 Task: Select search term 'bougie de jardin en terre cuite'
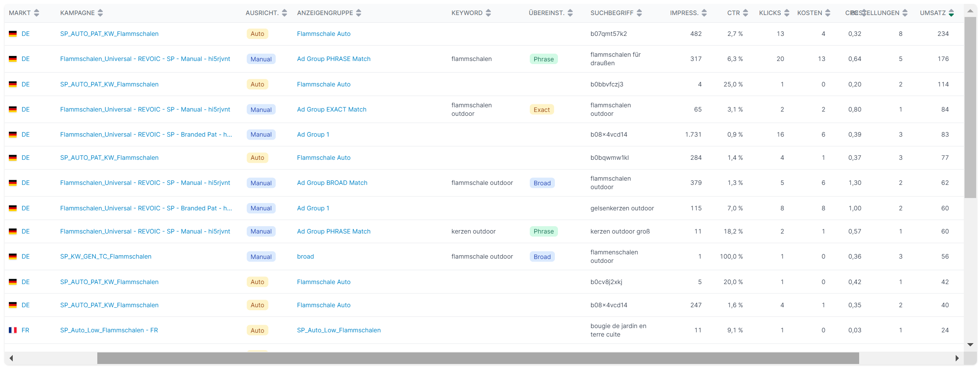[618, 330]
